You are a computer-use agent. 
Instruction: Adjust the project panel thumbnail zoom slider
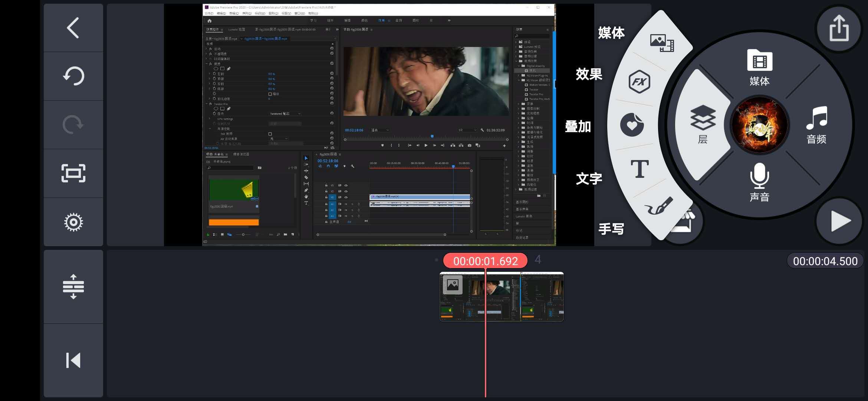point(243,235)
